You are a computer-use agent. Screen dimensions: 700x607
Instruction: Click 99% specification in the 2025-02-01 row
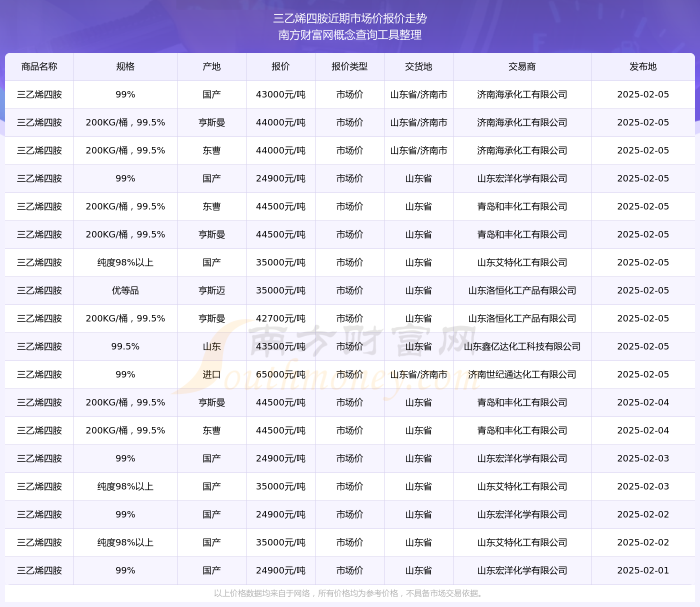click(x=125, y=570)
